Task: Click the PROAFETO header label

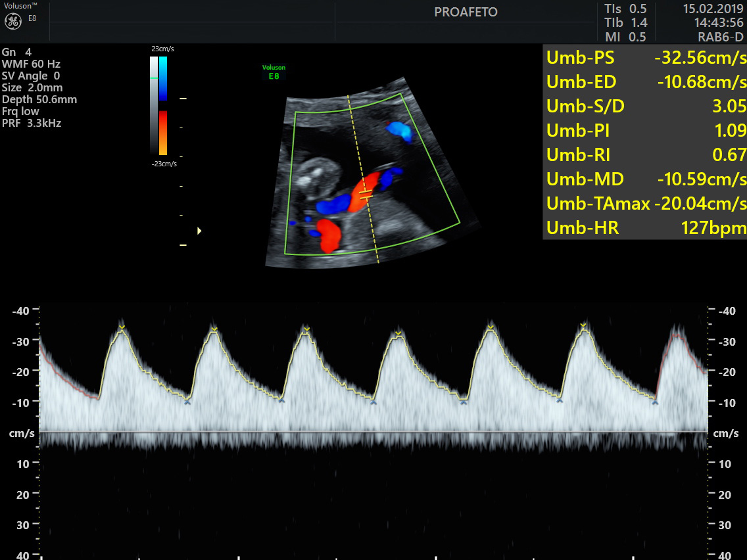Action: click(x=466, y=12)
